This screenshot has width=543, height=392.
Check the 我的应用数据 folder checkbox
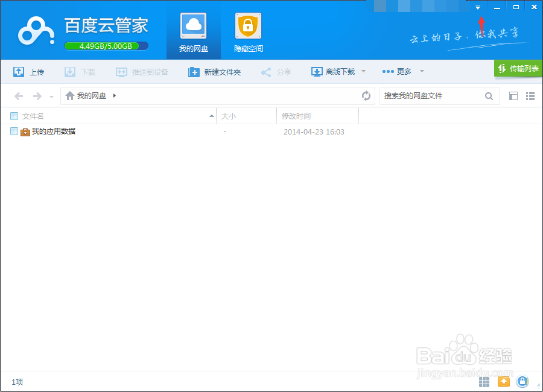[14, 131]
